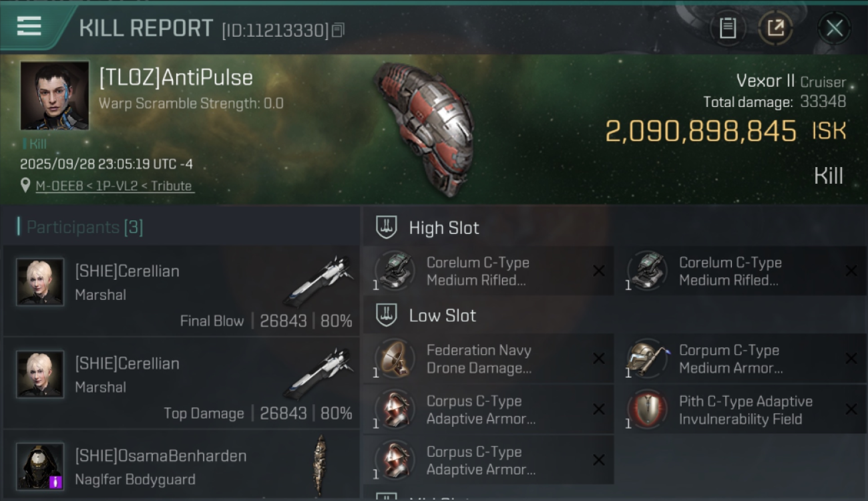Click X beside Federation Navy Drone Damage
868x501 pixels.
point(599,359)
